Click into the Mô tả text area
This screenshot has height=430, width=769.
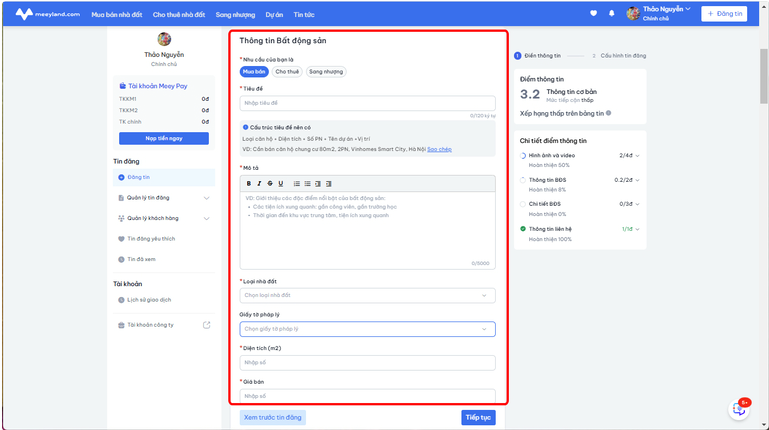pos(367,230)
